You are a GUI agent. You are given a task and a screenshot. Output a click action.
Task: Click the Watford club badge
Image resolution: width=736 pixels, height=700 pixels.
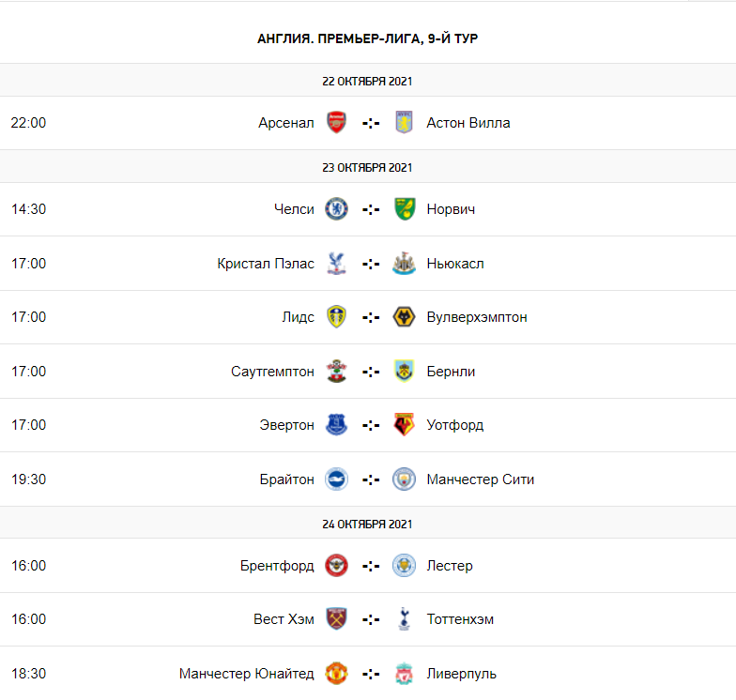[404, 425]
